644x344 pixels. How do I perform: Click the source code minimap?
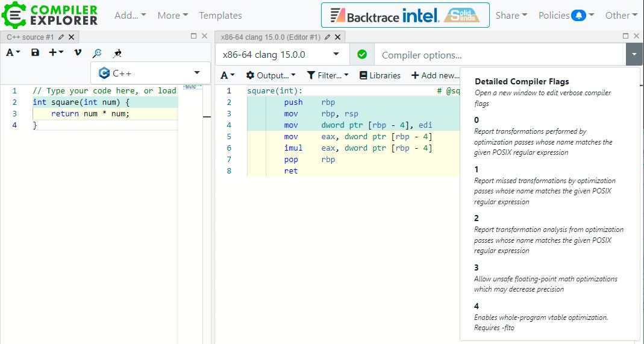(x=193, y=87)
